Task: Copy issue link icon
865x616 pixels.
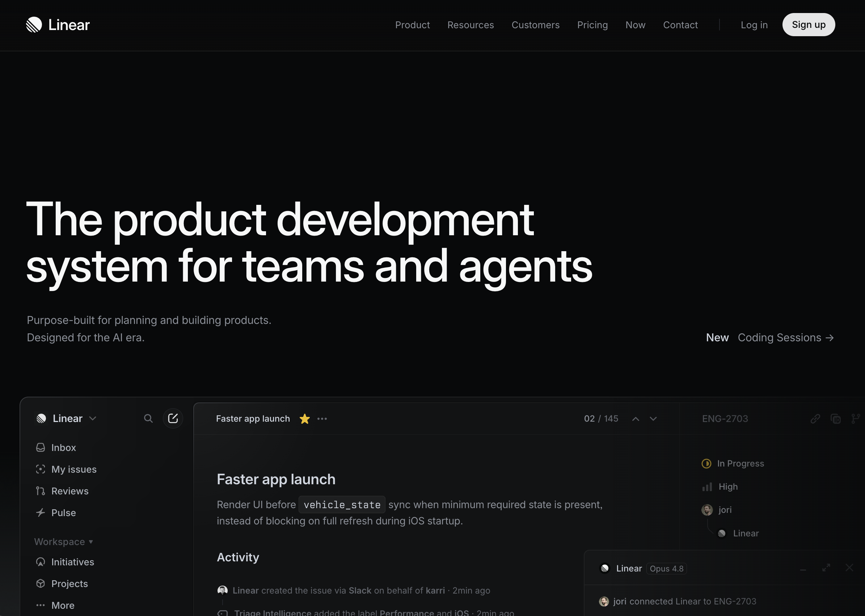Action: click(x=815, y=418)
